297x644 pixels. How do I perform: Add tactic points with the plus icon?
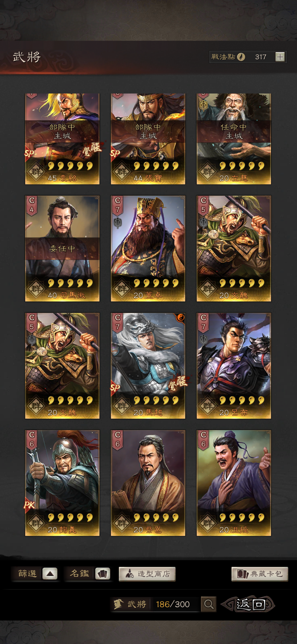(x=280, y=57)
